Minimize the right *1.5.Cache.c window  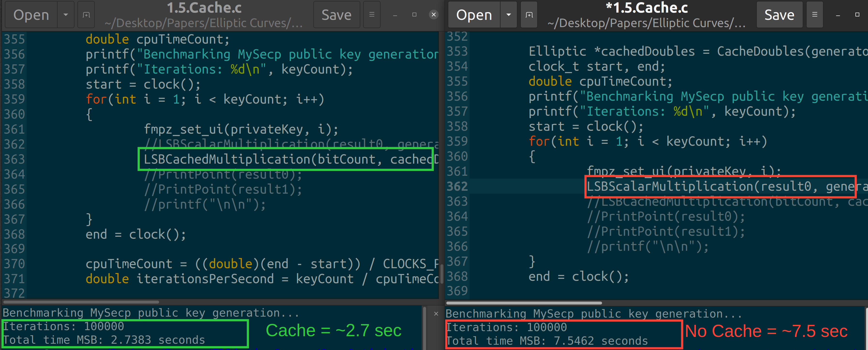pos(838,15)
